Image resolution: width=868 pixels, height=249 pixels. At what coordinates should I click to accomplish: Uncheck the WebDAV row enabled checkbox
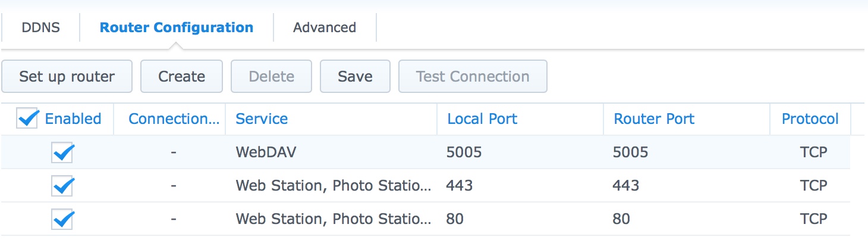(63, 153)
